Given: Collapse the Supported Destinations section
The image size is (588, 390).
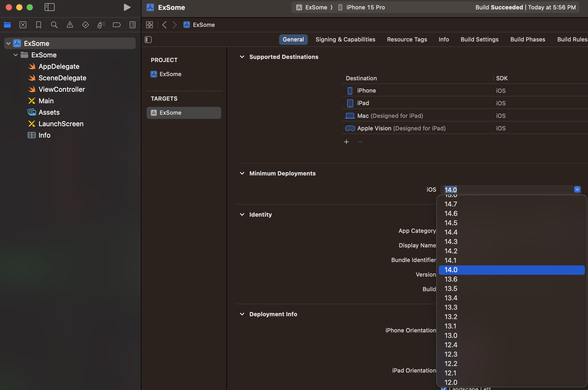Looking at the screenshot, I should tap(242, 57).
